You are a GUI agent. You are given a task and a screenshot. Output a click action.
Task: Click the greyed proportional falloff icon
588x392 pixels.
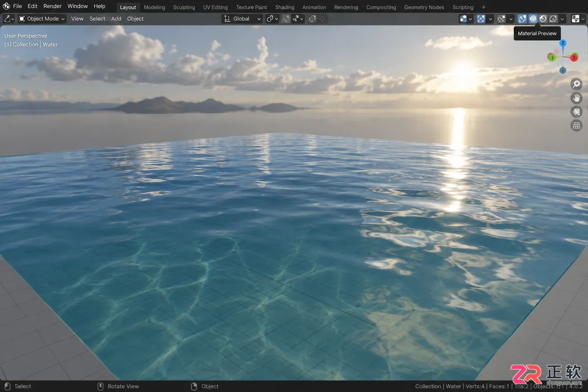pyautogui.click(x=322, y=19)
